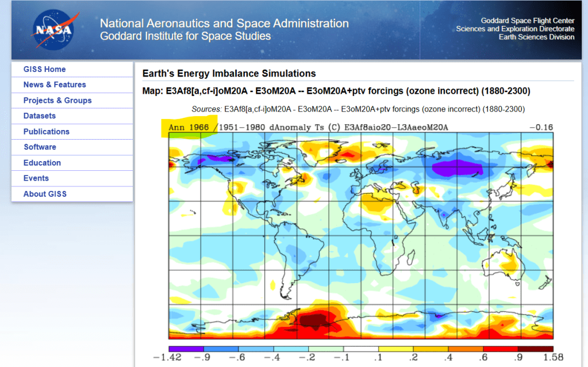View the Events page
This screenshot has width=588, height=367.
coord(36,178)
